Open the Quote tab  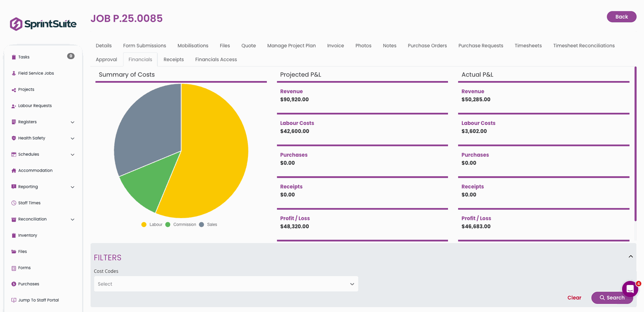point(249,46)
